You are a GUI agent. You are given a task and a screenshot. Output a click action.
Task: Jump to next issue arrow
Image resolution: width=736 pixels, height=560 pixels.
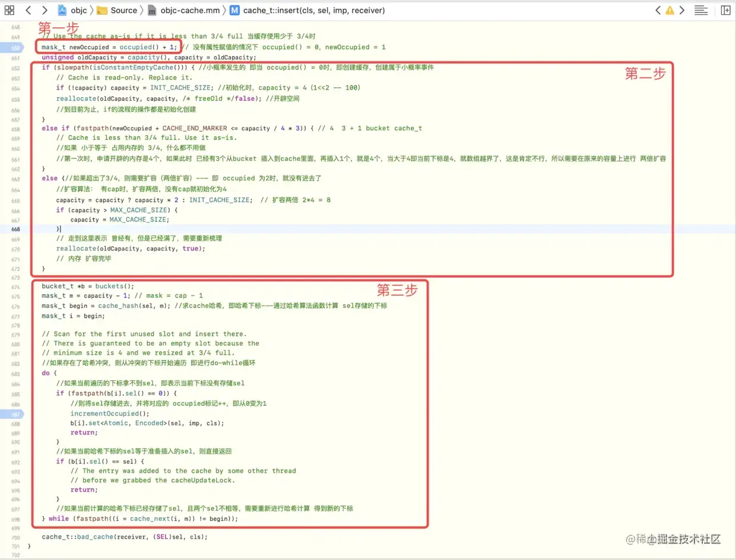(x=682, y=10)
